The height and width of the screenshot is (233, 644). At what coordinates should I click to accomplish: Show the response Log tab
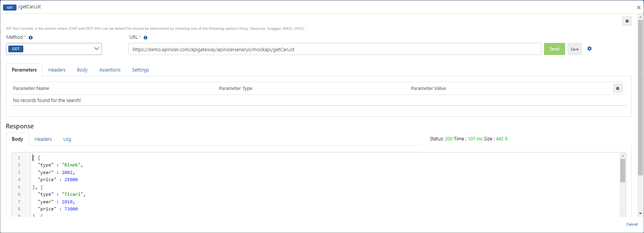pyautogui.click(x=67, y=139)
